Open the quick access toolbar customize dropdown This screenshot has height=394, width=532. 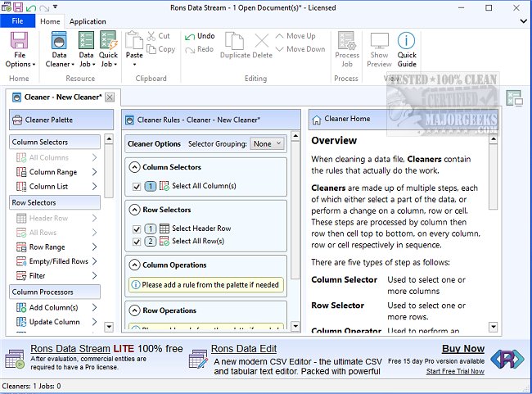(55, 7)
